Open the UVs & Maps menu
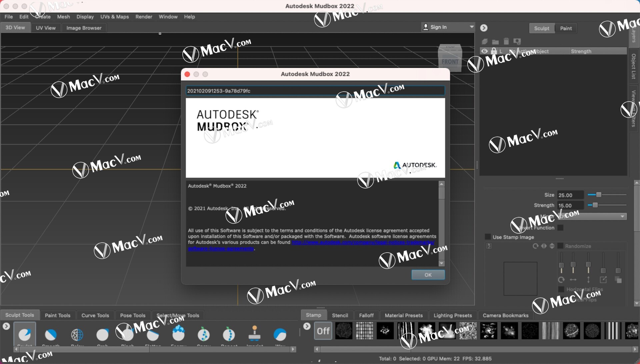The height and width of the screenshot is (364, 640). click(x=114, y=17)
